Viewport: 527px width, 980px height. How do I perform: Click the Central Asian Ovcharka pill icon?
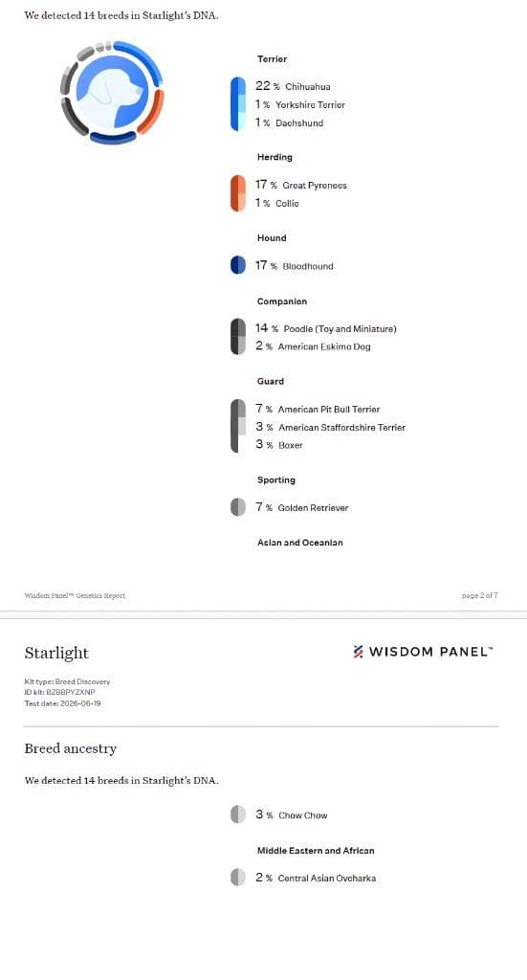(x=238, y=877)
